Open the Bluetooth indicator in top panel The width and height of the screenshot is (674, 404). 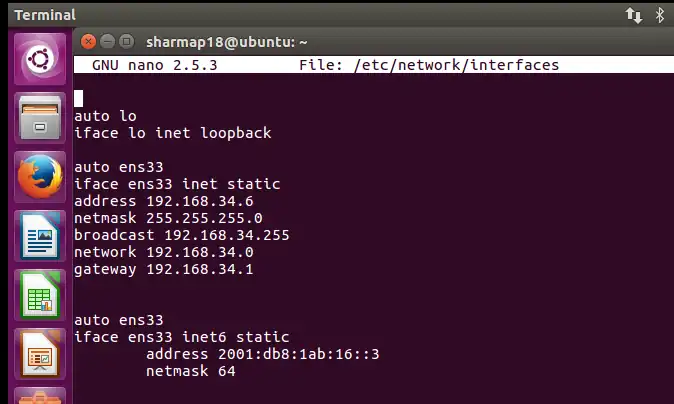coord(660,14)
